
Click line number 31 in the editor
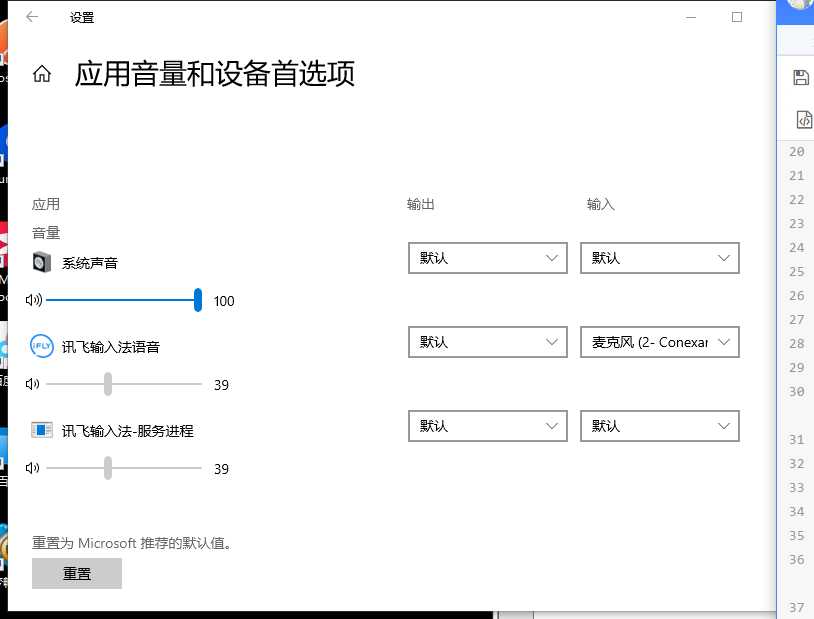[x=796, y=440]
